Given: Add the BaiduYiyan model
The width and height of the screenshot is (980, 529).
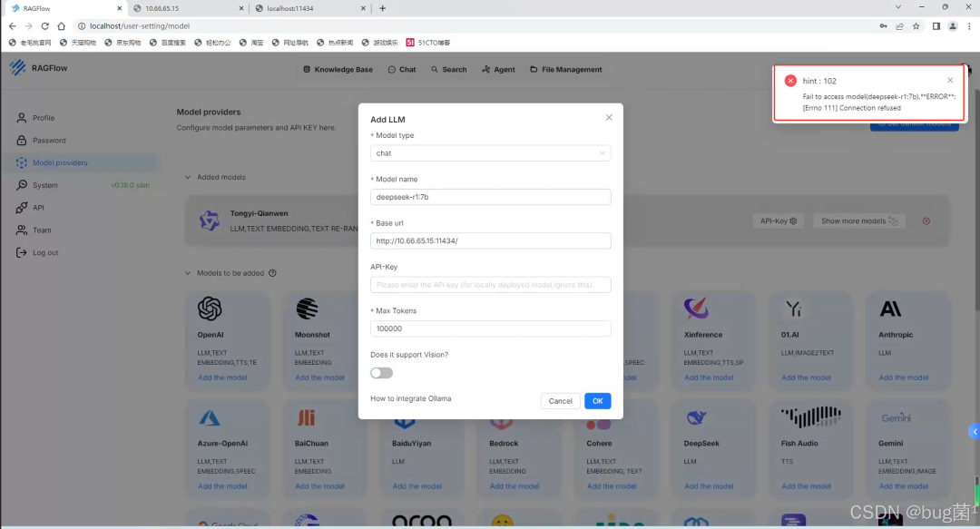Looking at the screenshot, I should 416,486.
